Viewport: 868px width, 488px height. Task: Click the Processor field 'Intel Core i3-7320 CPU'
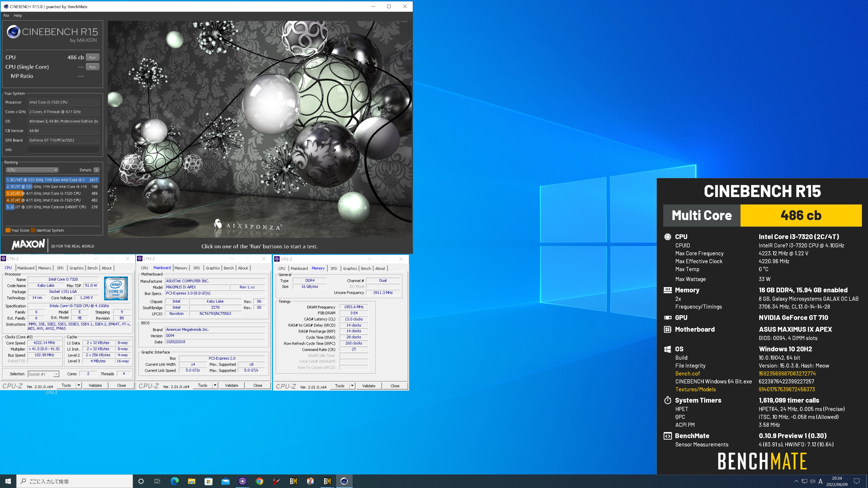pos(64,102)
